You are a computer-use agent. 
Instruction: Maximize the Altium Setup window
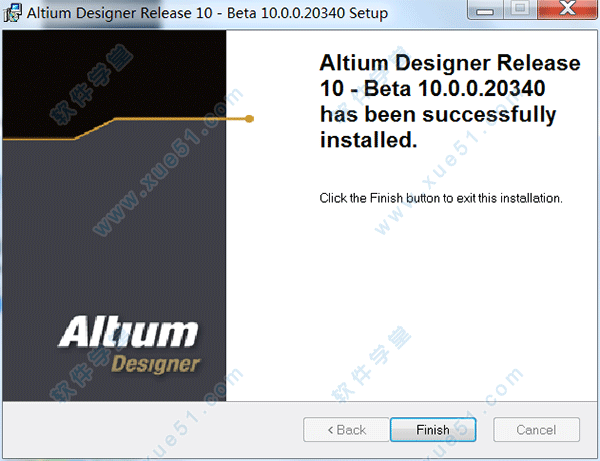click(520, 10)
